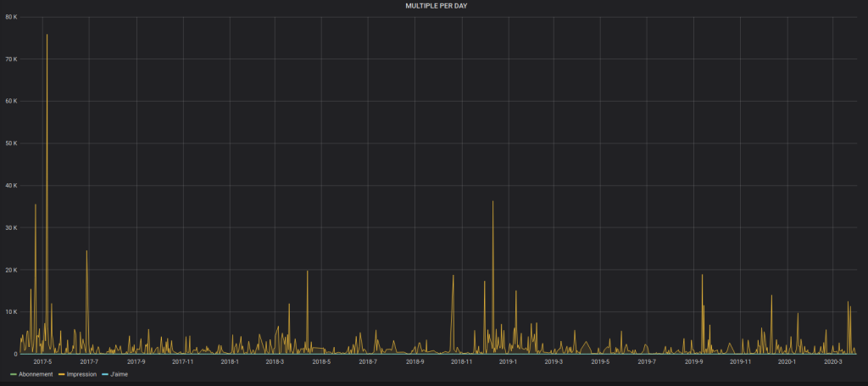Click the 2019-7 x-axis label
Viewport: 868px width, 386px height.
click(x=648, y=361)
